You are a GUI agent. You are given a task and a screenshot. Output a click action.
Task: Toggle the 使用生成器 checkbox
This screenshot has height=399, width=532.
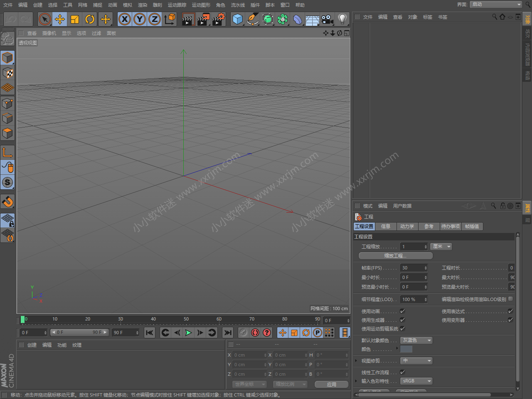point(402,320)
